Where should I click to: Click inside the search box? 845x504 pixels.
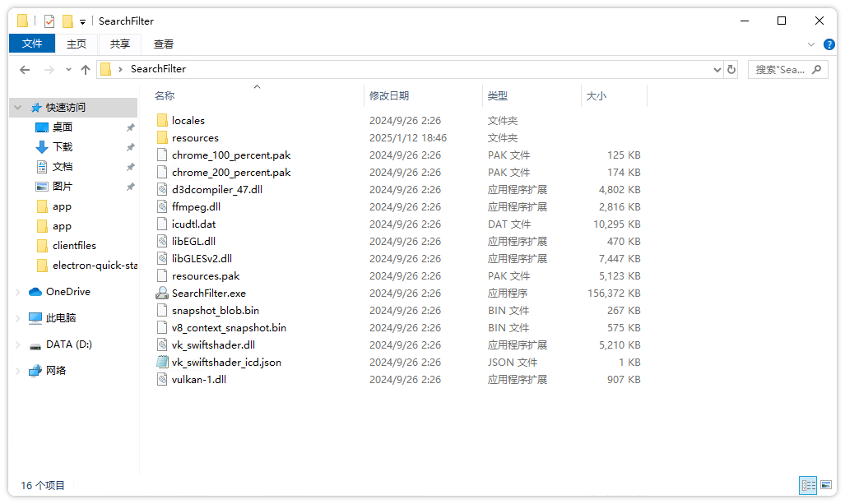pos(782,69)
